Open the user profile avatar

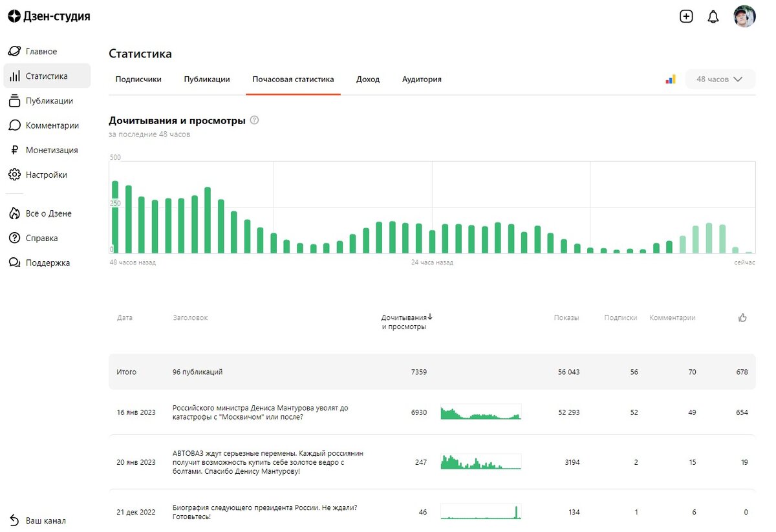[x=744, y=17]
